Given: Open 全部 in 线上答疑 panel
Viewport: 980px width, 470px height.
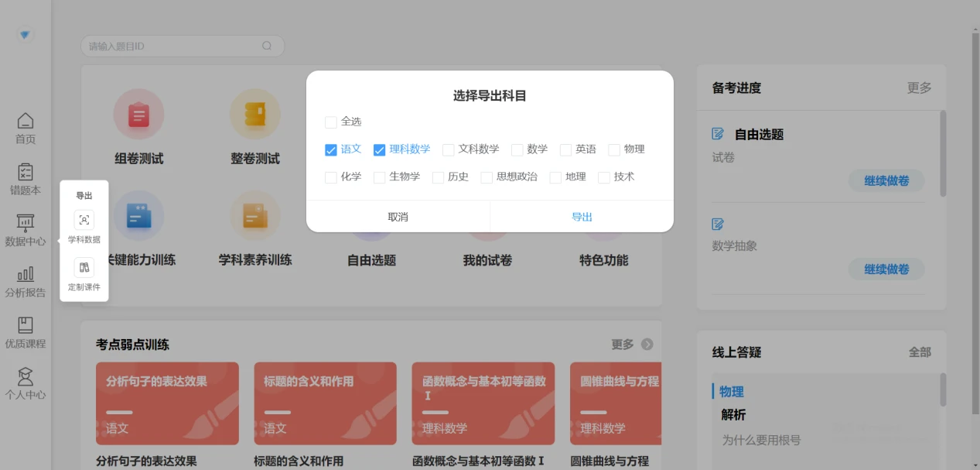Looking at the screenshot, I should pos(919,352).
